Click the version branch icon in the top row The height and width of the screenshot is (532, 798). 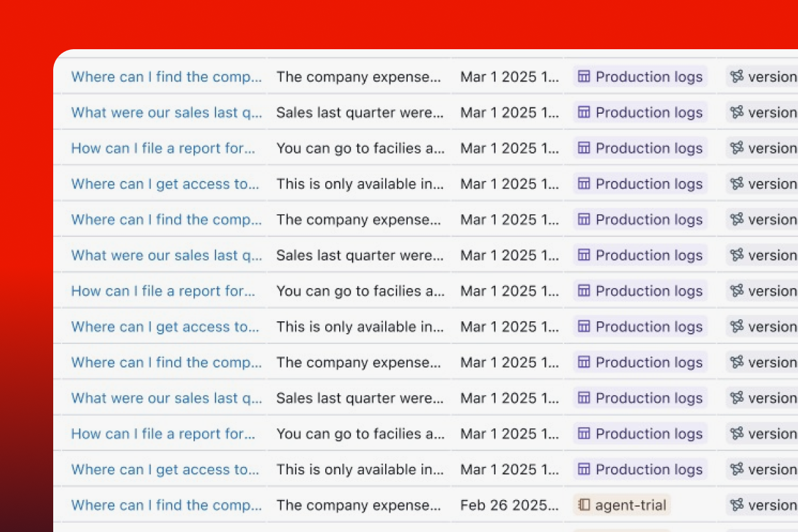[736, 77]
